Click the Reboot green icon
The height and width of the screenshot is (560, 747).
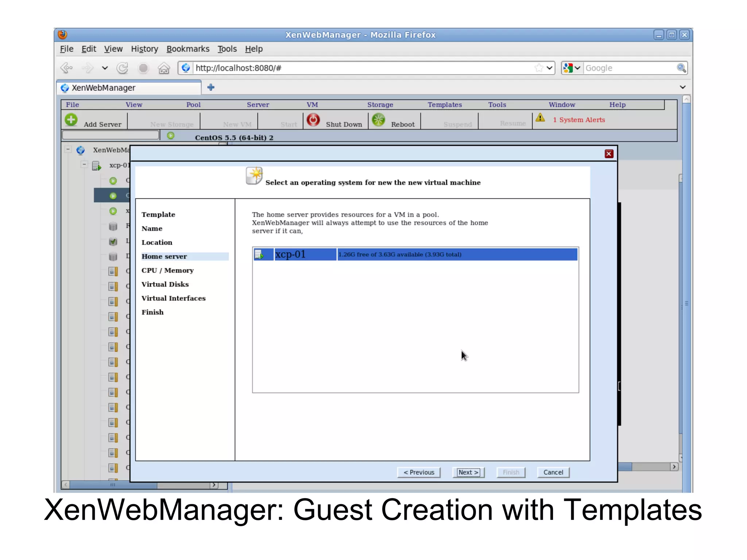point(379,120)
